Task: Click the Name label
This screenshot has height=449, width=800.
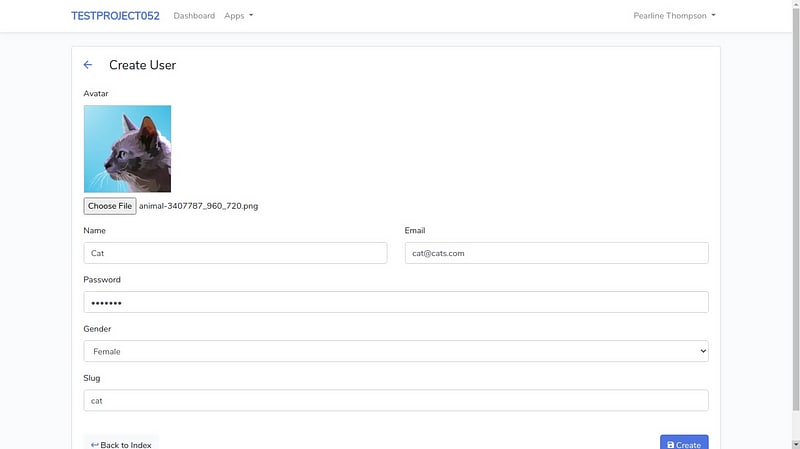Action: point(94,231)
